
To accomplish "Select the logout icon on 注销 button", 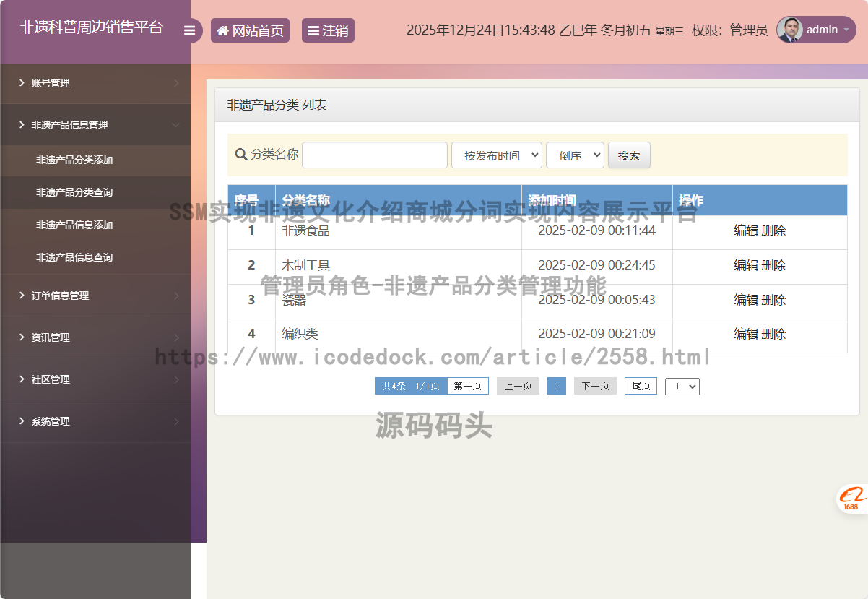I will pyautogui.click(x=313, y=30).
